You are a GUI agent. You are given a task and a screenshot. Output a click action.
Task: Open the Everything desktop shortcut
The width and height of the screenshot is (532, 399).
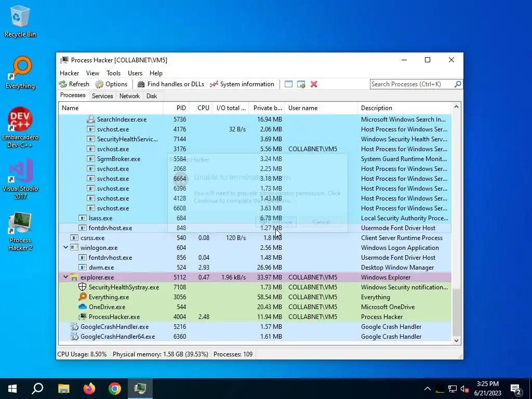[x=20, y=73]
